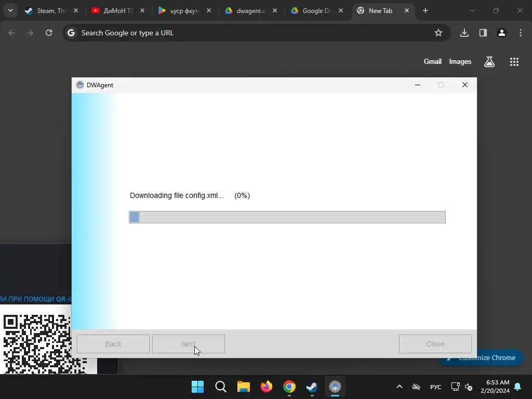Go forward in Chrome
This screenshot has height=399, width=532.
[30, 33]
